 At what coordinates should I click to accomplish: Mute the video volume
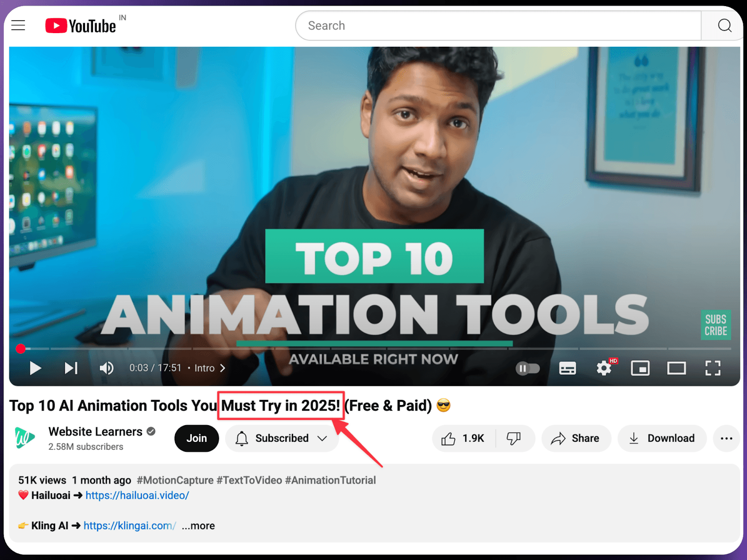click(106, 368)
